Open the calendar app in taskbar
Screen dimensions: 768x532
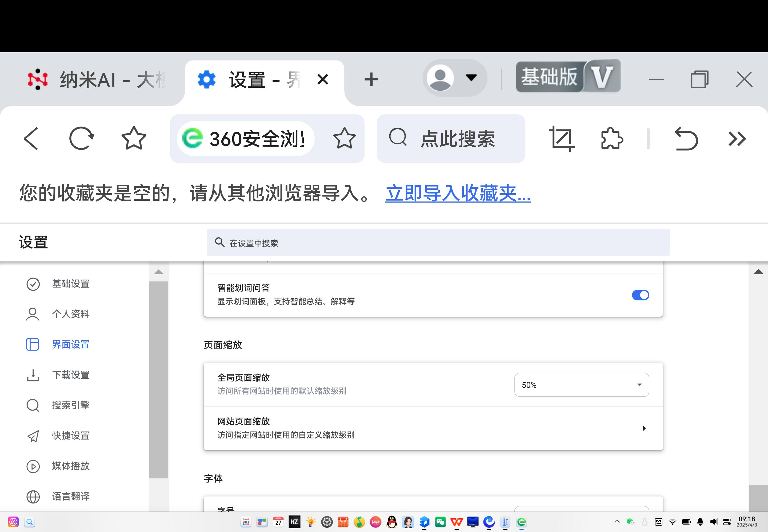tap(278, 522)
